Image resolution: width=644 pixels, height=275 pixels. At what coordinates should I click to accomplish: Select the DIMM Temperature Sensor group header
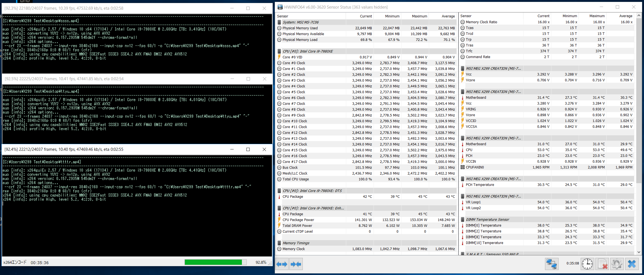click(x=547, y=219)
